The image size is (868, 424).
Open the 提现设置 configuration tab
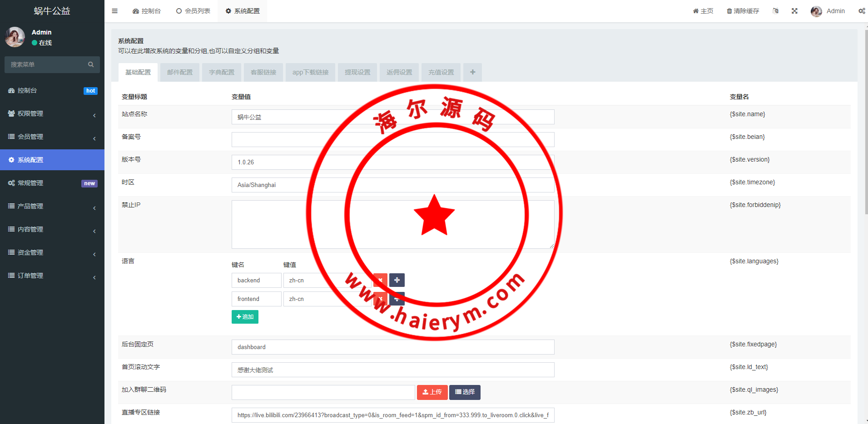coord(357,72)
